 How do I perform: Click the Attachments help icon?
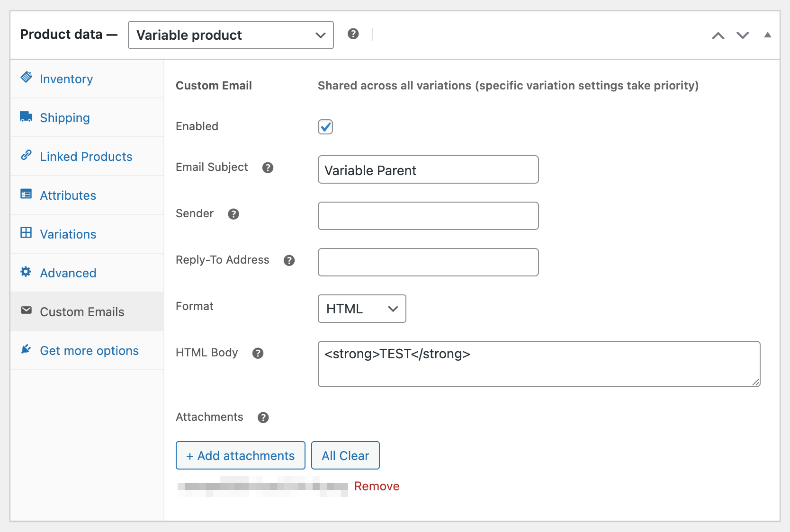pyautogui.click(x=263, y=417)
